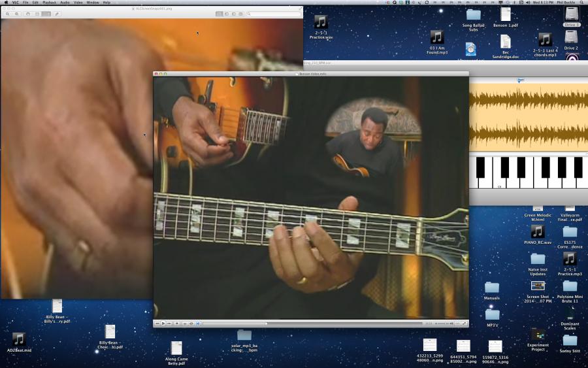Click the fast-forward button in VLC controller

click(169, 324)
